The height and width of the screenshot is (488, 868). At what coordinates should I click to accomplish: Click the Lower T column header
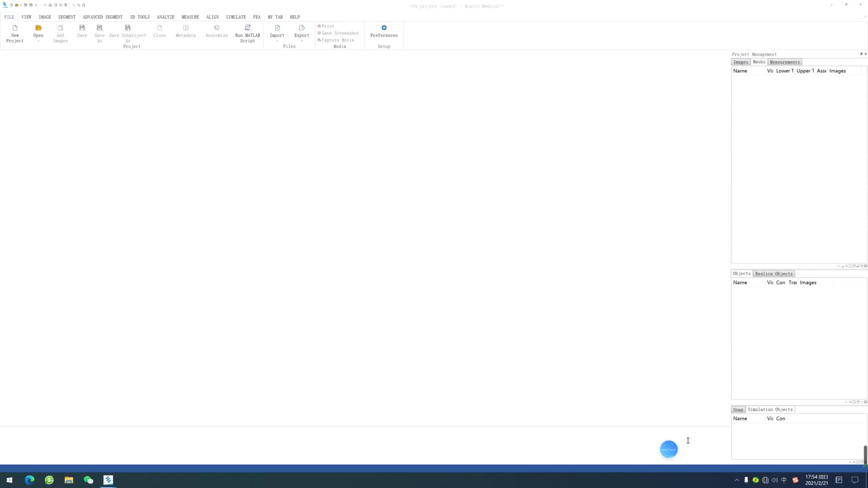784,71
